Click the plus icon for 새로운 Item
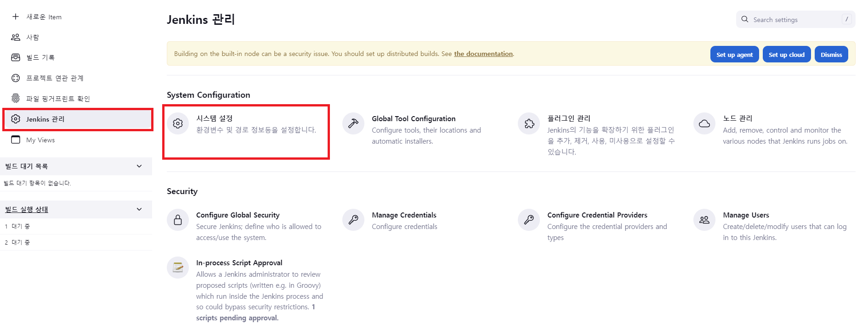The width and height of the screenshot is (868, 335). pyautogui.click(x=16, y=17)
